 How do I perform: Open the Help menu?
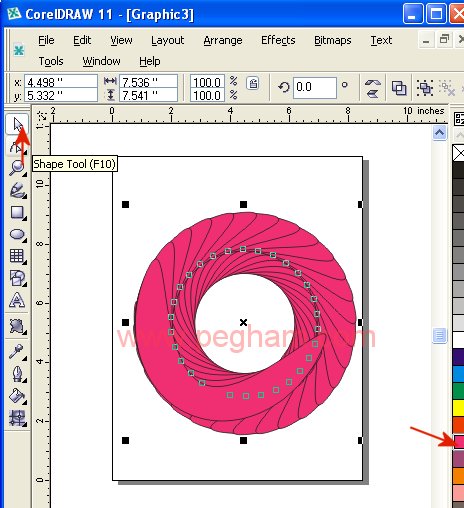click(150, 62)
